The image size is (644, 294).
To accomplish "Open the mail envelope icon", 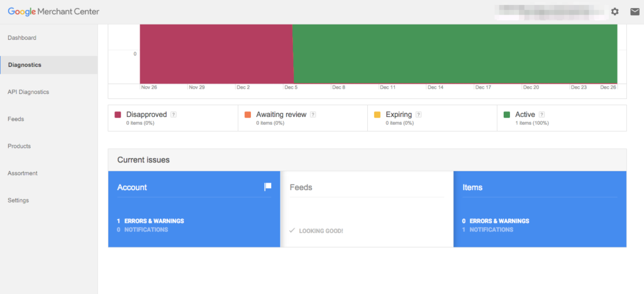I will point(635,11).
